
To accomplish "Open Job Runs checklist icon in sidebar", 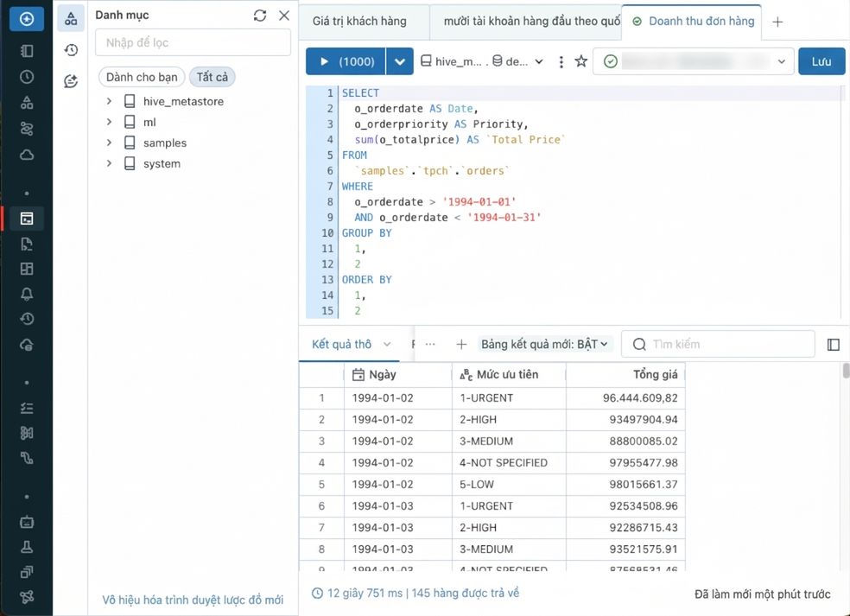I will pyautogui.click(x=27, y=408).
